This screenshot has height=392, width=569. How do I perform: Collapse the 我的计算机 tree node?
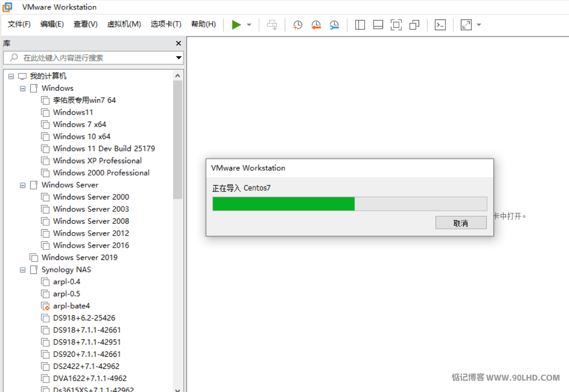coord(11,76)
